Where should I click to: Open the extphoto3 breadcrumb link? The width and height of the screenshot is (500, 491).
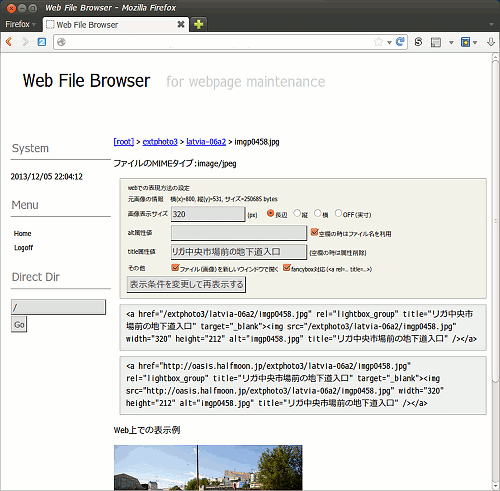[160, 142]
